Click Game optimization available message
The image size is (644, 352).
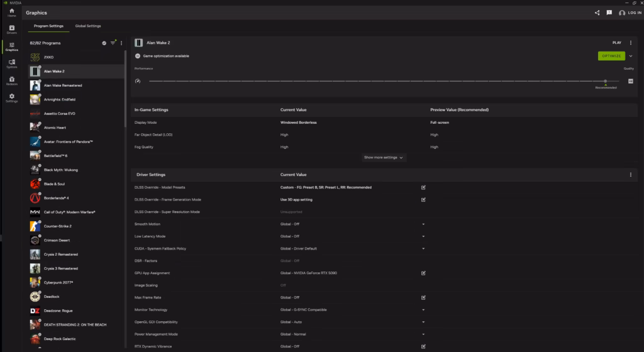pyautogui.click(x=166, y=56)
